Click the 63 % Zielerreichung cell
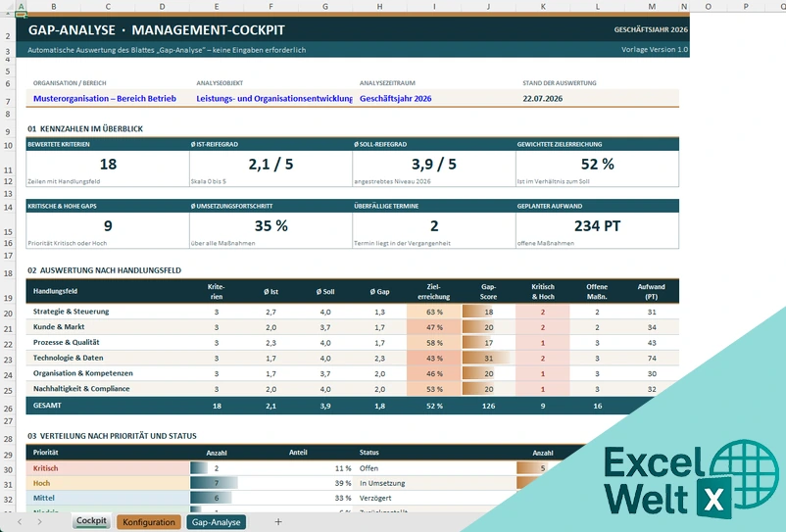786x532 pixels. click(x=434, y=312)
